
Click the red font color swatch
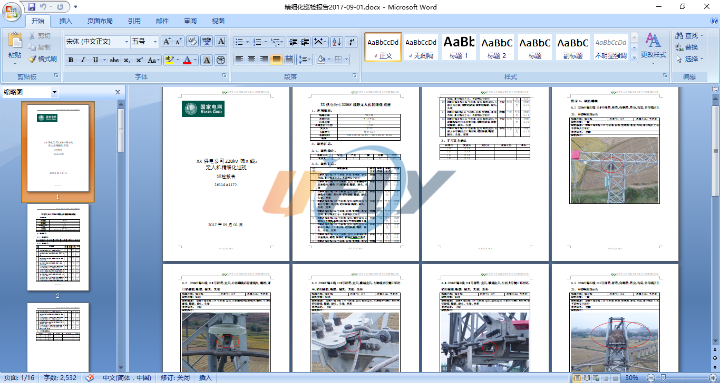[x=187, y=60]
